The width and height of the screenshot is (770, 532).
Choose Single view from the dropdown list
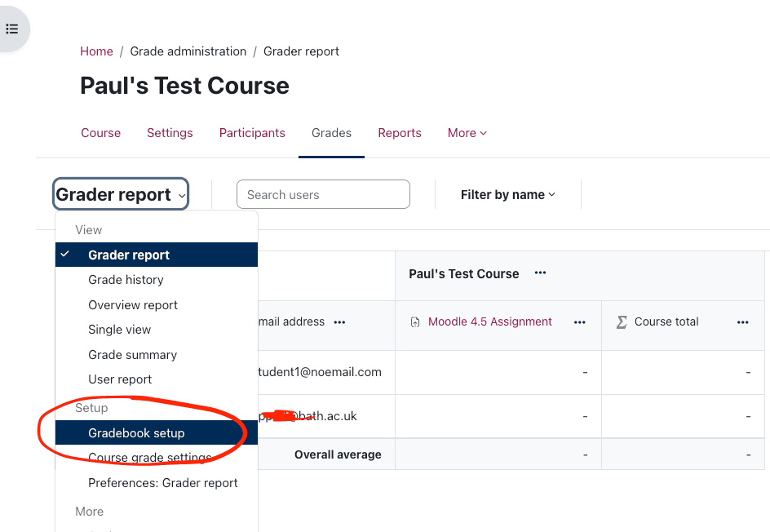click(119, 330)
